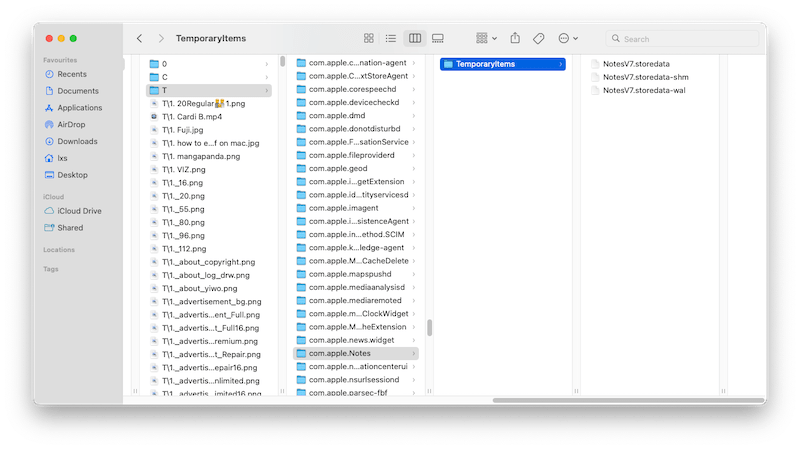Open the More actions ellipsis dropdown
800x449 pixels.
(x=567, y=39)
